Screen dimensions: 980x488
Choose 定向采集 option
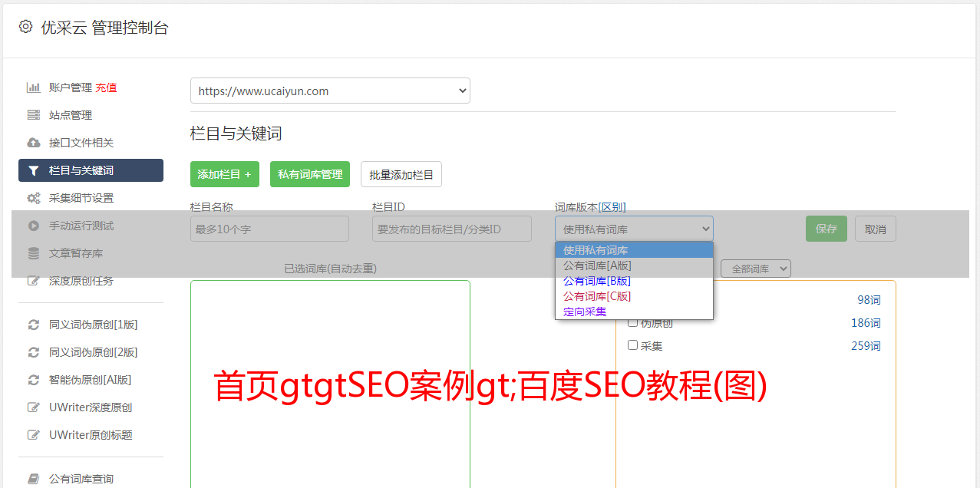(x=634, y=312)
